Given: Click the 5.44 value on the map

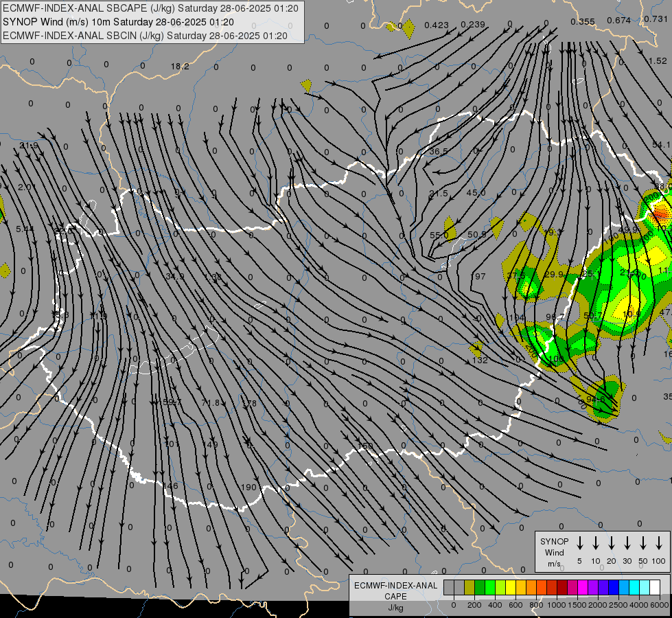Looking at the screenshot, I should click(25, 229).
